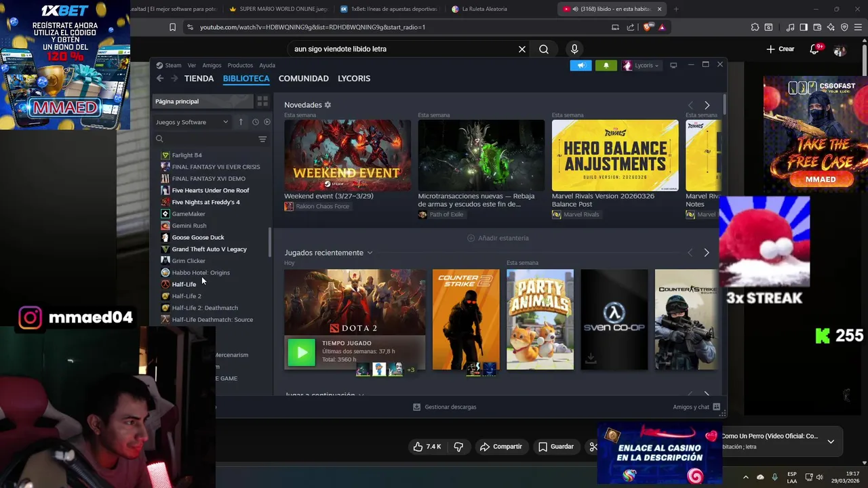868x488 pixels.
Task: Sort library list using the up-arrow icon
Action: [x=241, y=122]
